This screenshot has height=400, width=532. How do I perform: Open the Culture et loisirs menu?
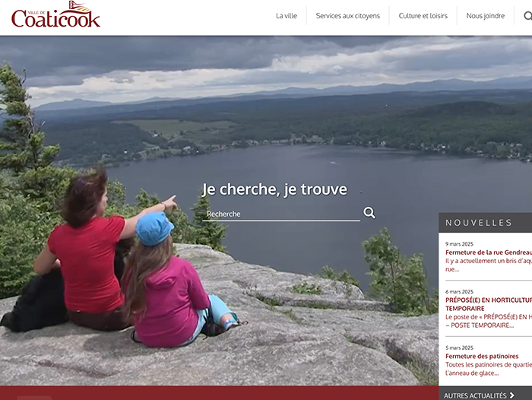click(423, 16)
